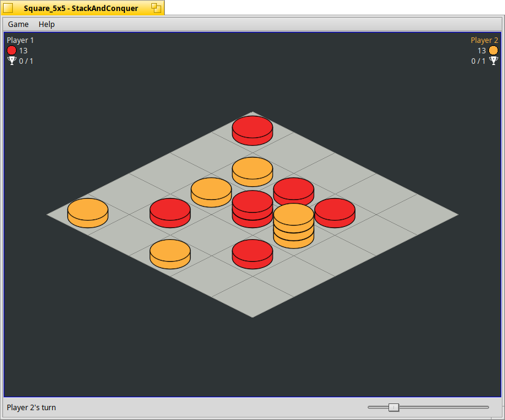Select the lone red stone at the board's top corner

point(252,131)
